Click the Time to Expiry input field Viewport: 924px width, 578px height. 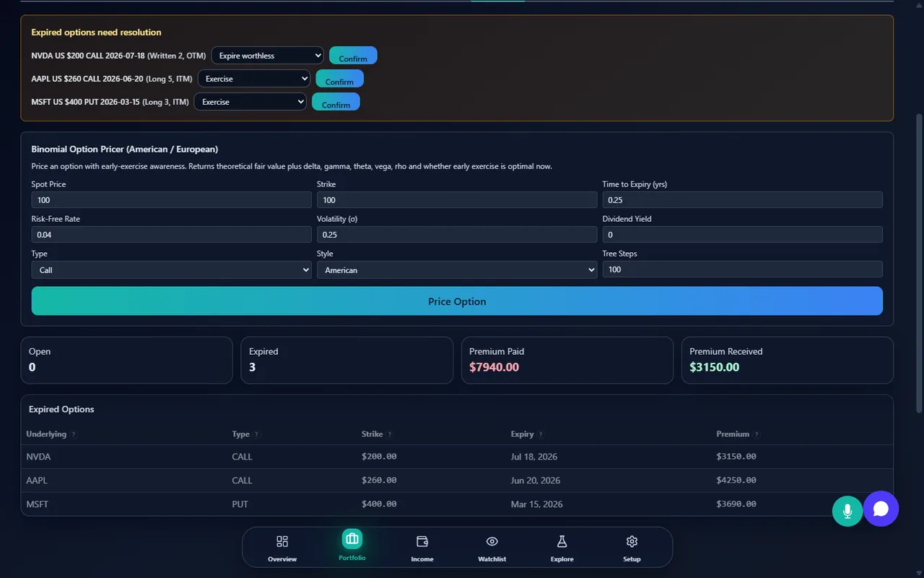click(x=743, y=199)
